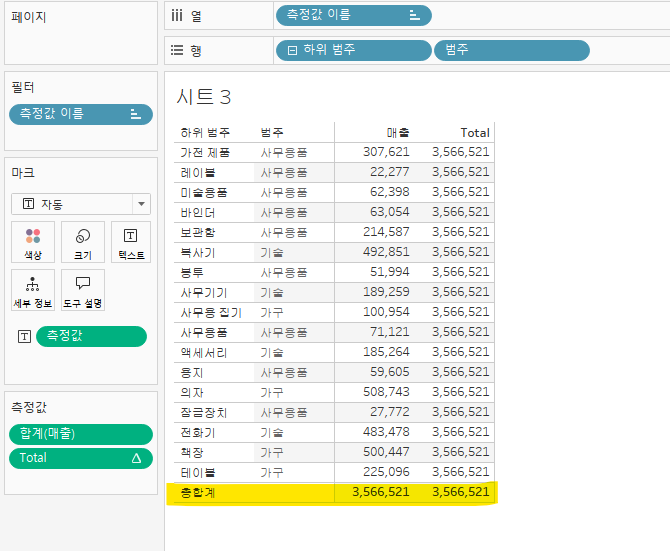Select the 봉투 row label
This screenshot has height=551, width=670.
pyautogui.click(x=192, y=273)
